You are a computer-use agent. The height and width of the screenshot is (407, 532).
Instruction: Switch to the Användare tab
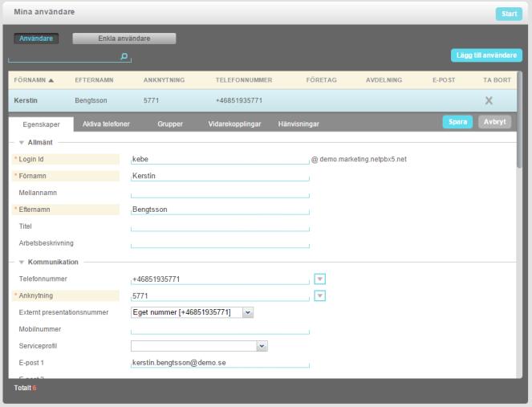click(x=36, y=39)
